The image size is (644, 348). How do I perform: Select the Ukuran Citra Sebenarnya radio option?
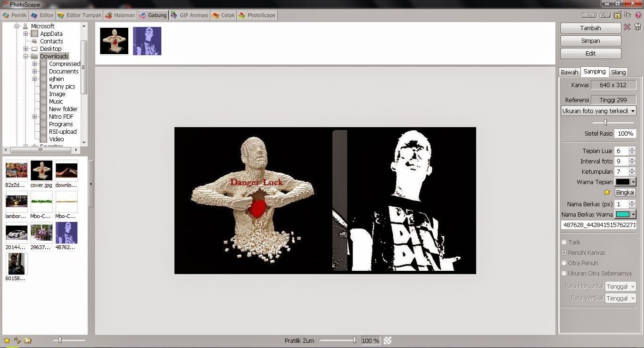click(x=564, y=273)
